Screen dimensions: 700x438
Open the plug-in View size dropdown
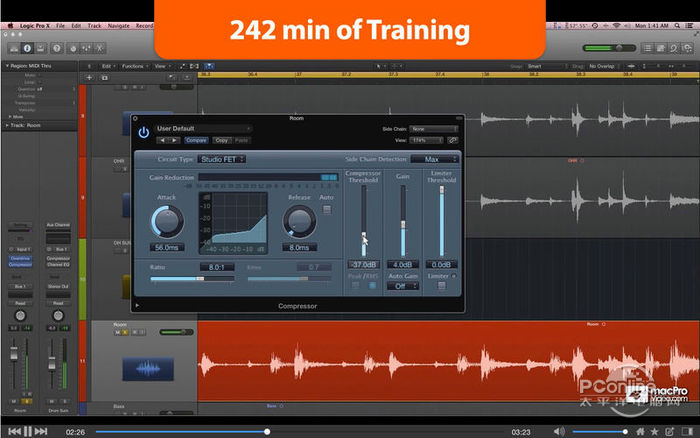click(426, 140)
